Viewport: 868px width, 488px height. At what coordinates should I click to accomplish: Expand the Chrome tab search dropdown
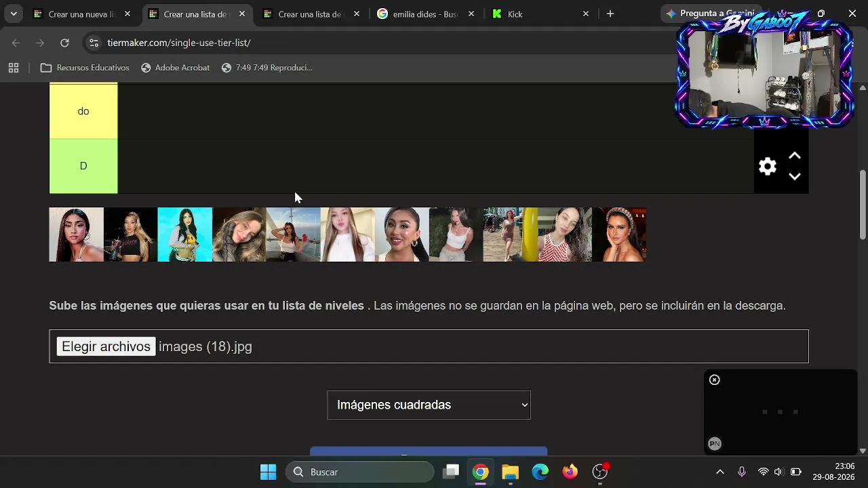14,14
